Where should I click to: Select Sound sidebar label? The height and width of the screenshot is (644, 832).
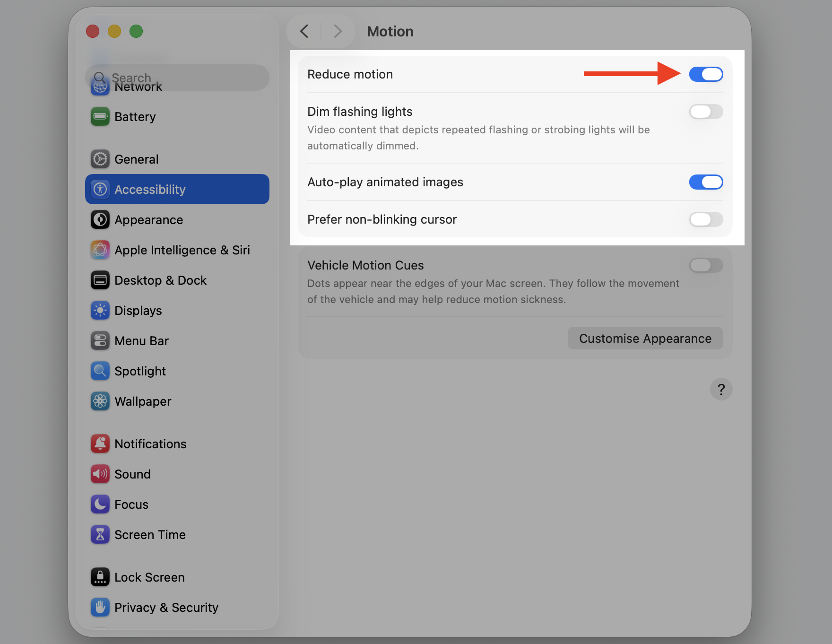132,474
